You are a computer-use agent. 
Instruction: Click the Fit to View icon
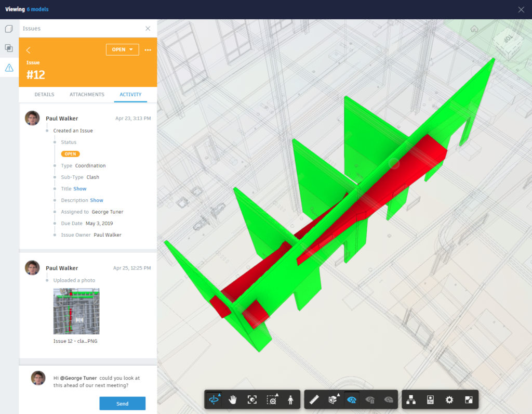click(x=252, y=400)
